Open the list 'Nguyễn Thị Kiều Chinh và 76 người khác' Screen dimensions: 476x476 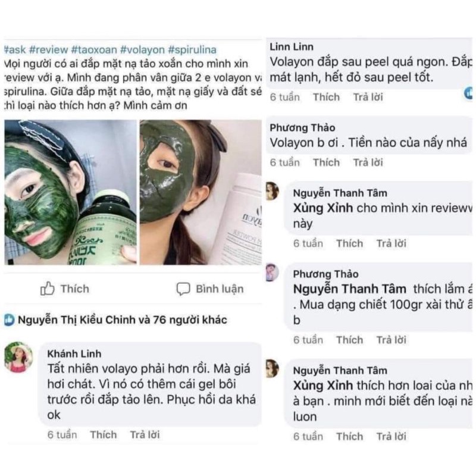[123, 320]
